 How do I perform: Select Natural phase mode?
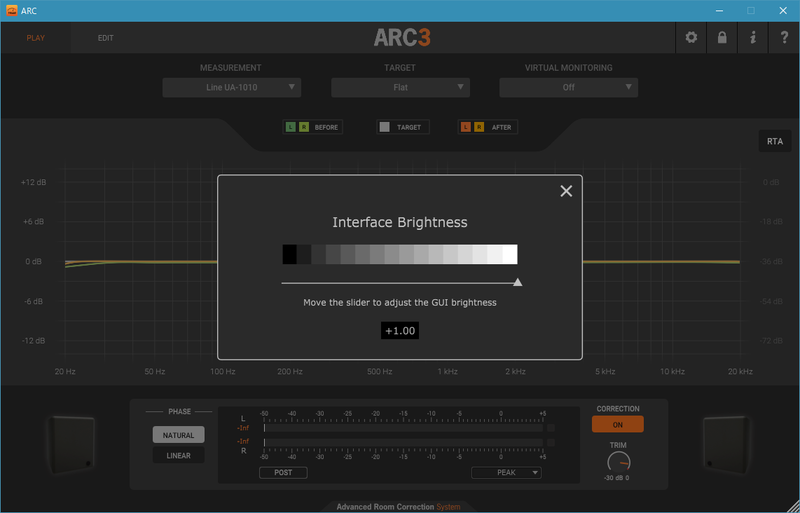pyautogui.click(x=179, y=435)
